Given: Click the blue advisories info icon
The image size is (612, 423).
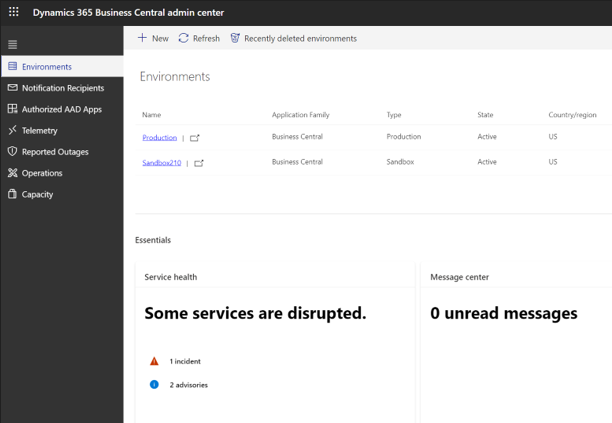Looking at the screenshot, I should pyautogui.click(x=155, y=385).
